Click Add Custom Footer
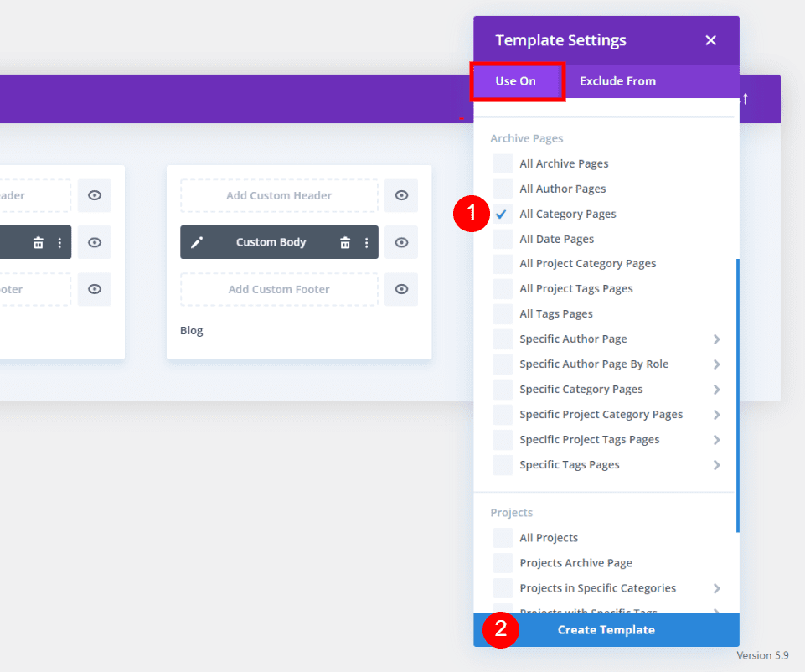 coord(278,289)
